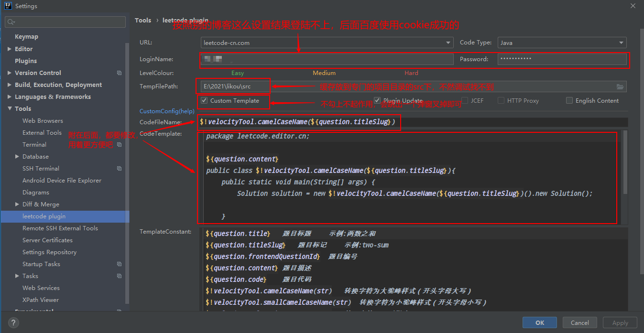The height and width of the screenshot is (333, 644).
Task: Select Keymap in settings tree
Action: click(26, 37)
